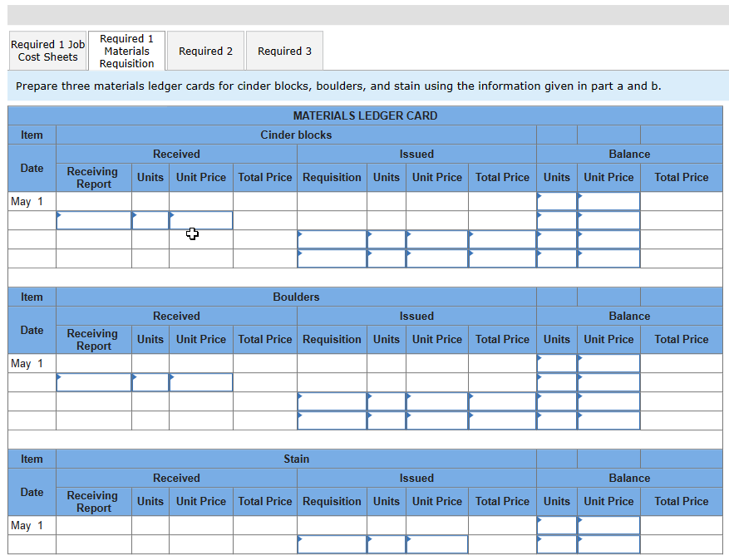Image resolution: width=729 pixels, height=560 pixels.
Task: Click the Balance Unit Price cell for Cinder blocks
Action: coord(608,200)
